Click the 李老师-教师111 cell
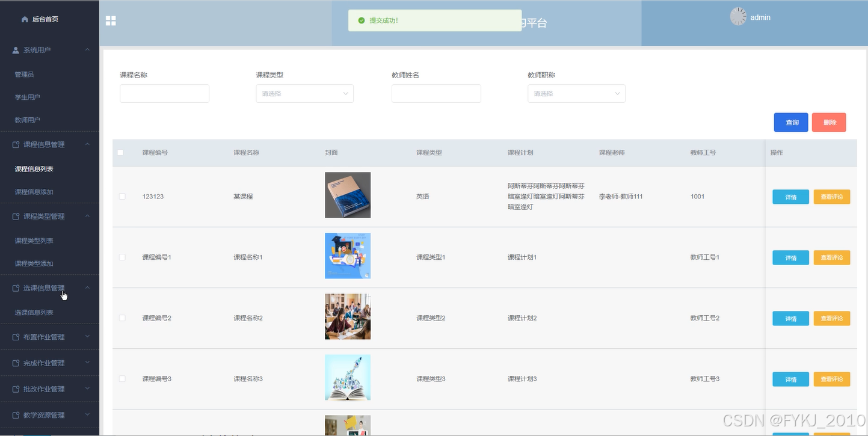Image resolution: width=868 pixels, height=436 pixels. (621, 197)
